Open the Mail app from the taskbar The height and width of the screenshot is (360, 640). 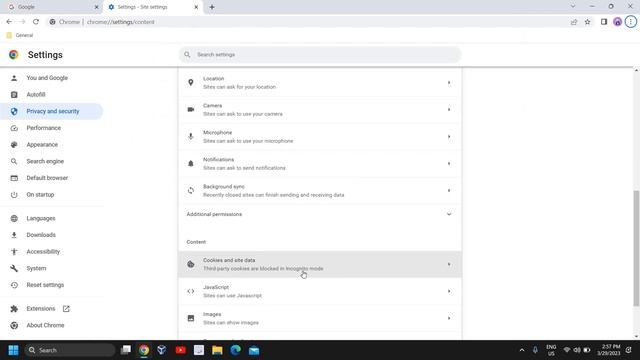click(254, 350)
